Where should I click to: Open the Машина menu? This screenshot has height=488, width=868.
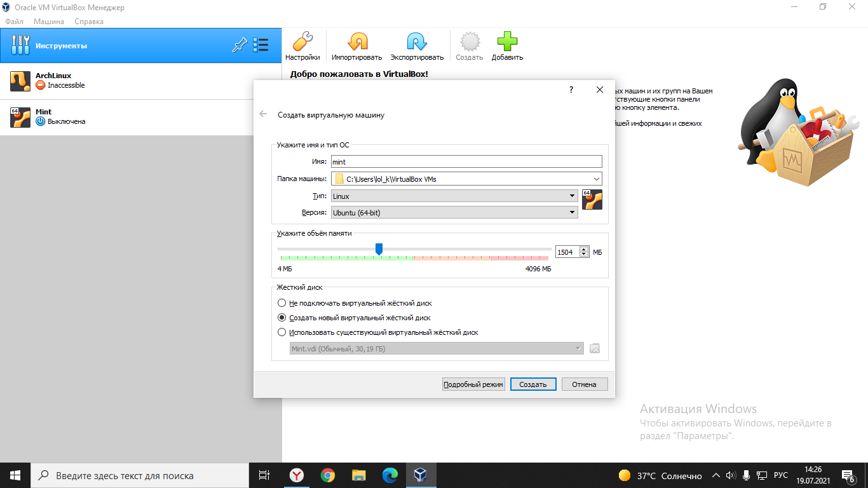pyautogui.click(x=48, y=21)
